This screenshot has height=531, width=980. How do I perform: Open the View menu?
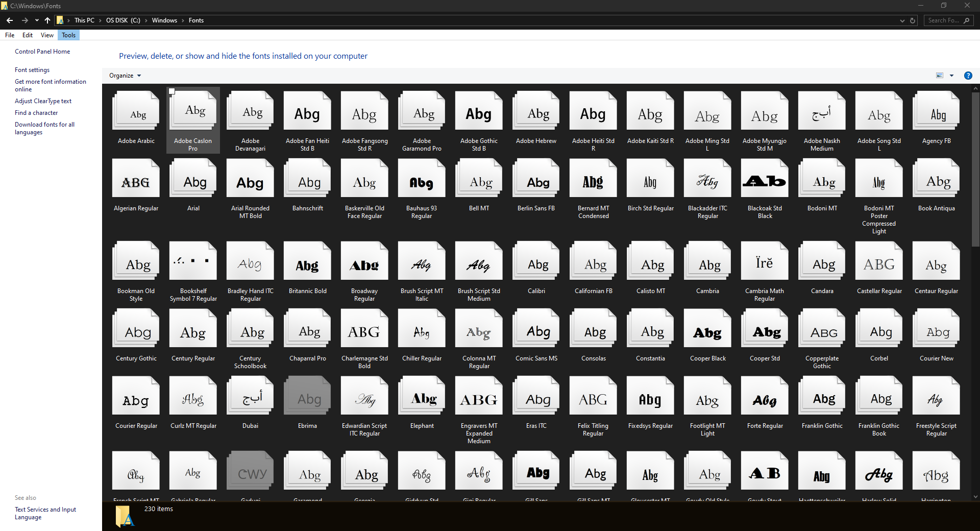[47, 35]
